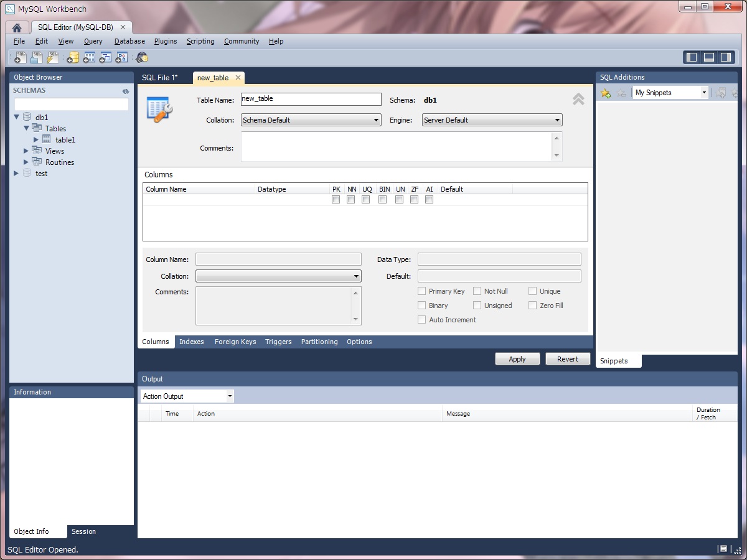This screenshot has width=747, height=560.
Task: Open the Partitioning tab
Action: point(319,342)
